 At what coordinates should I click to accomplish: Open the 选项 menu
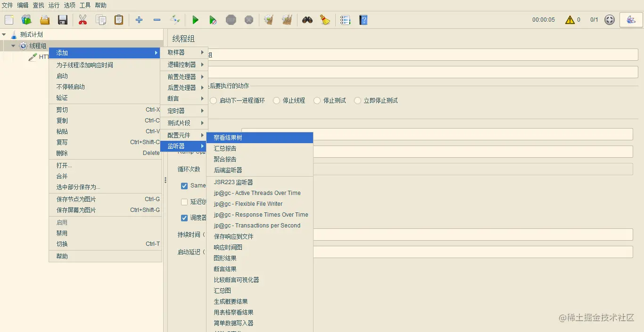click(x=69, y=6)
